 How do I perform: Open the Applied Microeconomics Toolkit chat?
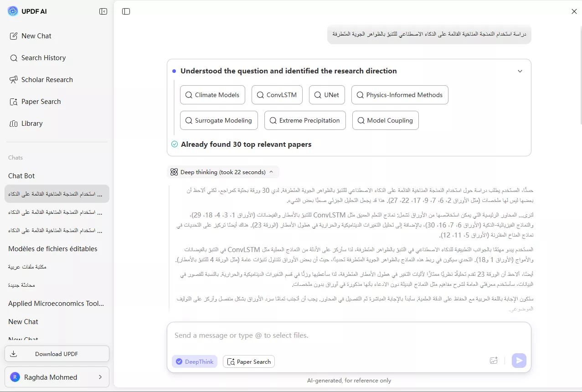(56, 303)
